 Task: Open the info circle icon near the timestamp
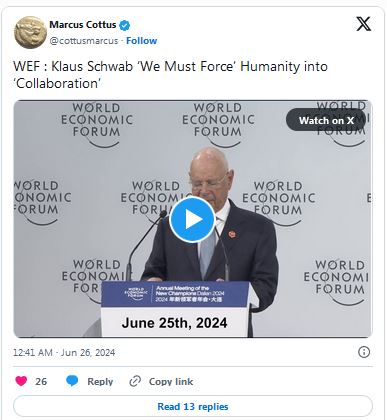coord(364,352)
